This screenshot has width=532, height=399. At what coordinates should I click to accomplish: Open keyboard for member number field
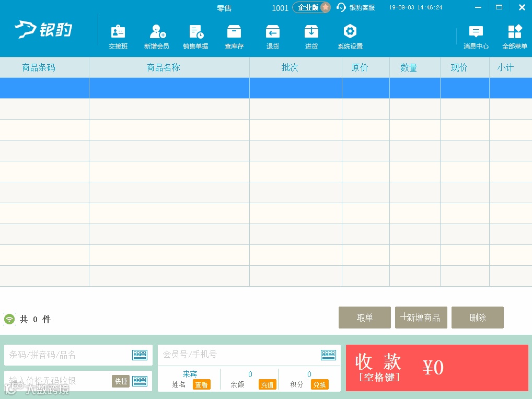coord(328,355)
